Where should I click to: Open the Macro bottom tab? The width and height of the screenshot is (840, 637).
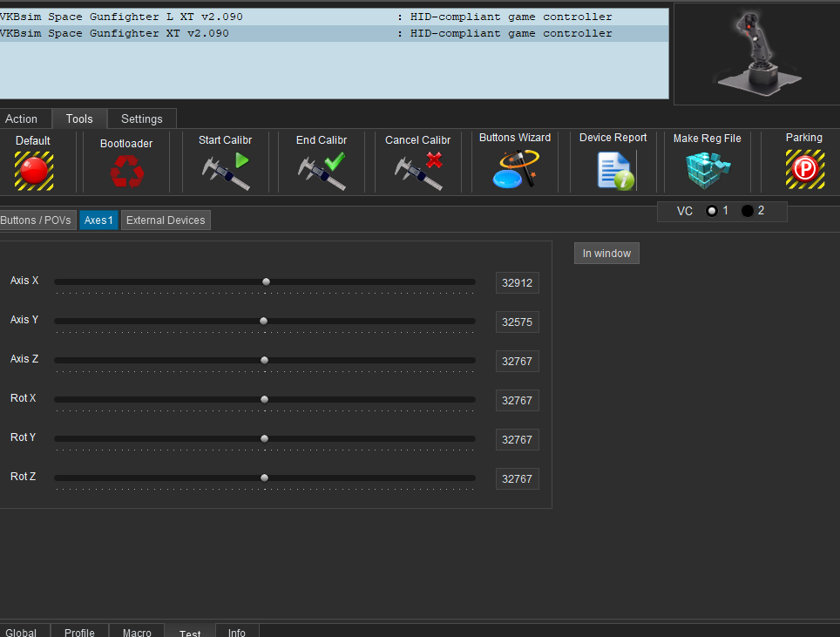tap(137, 631)
